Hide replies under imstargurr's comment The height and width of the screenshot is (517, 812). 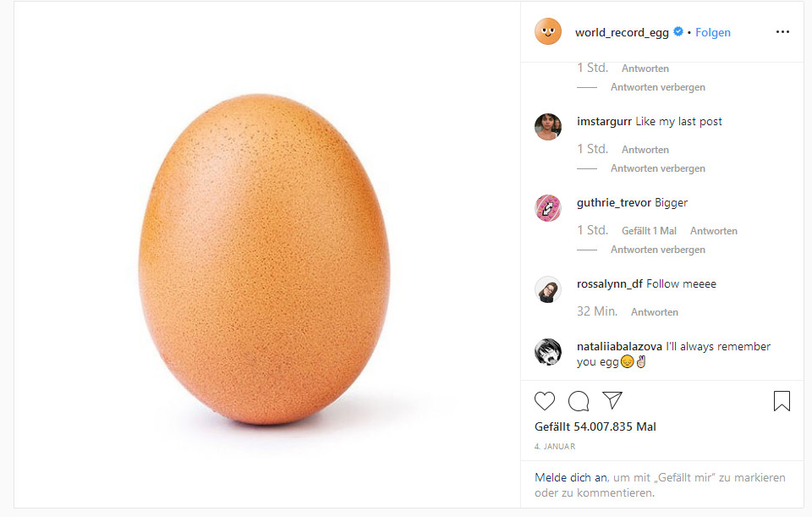(x=657, y=168)
